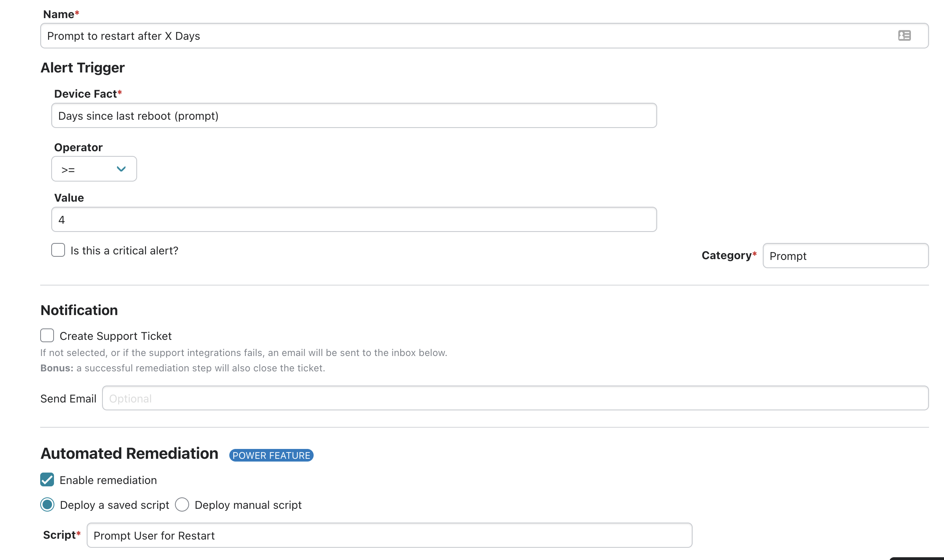Image resolution: width=944 pixels, height=560 pixels.
Task: Edit the Name field text
Action: [x=484, y=36]
